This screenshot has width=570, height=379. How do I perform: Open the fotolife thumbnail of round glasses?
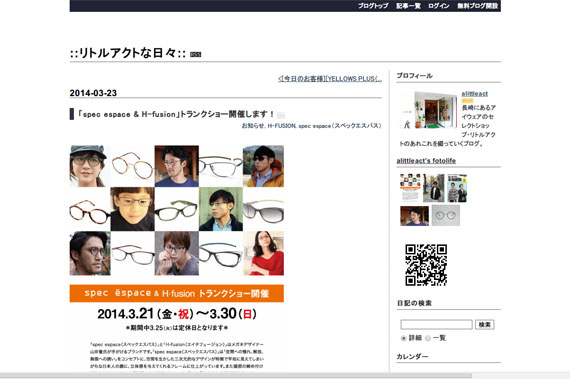pyautogui.click(x=446, y=215)
